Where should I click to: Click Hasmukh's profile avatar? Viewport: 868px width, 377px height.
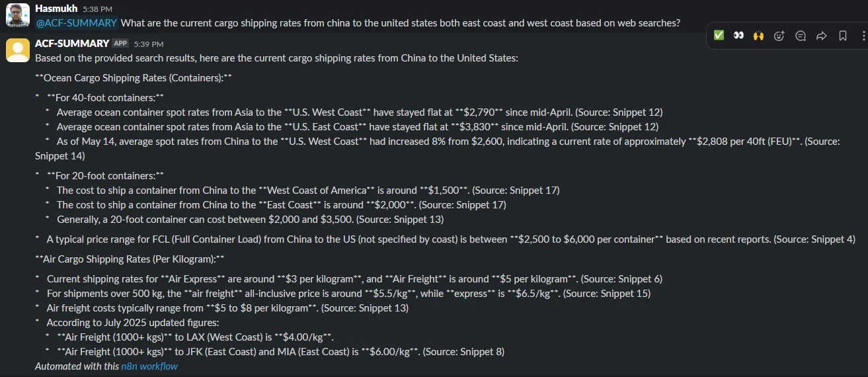tap(18, 15)
